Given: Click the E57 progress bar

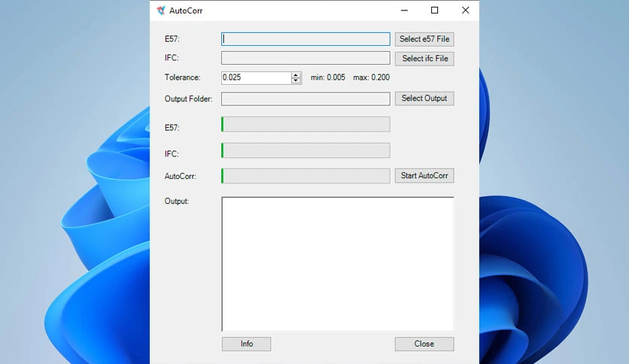Looking at the screenshot, I should [305, 124].
